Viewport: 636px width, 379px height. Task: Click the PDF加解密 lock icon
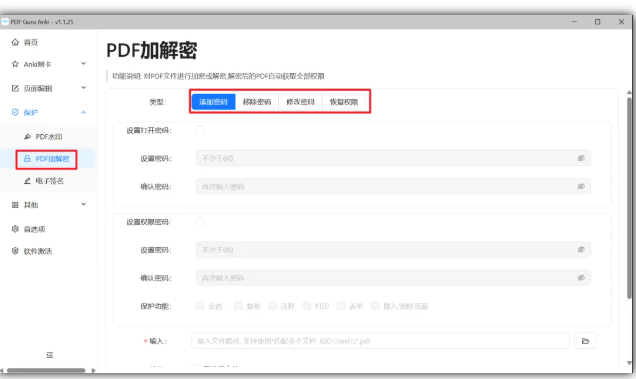[x=27, y=159]
